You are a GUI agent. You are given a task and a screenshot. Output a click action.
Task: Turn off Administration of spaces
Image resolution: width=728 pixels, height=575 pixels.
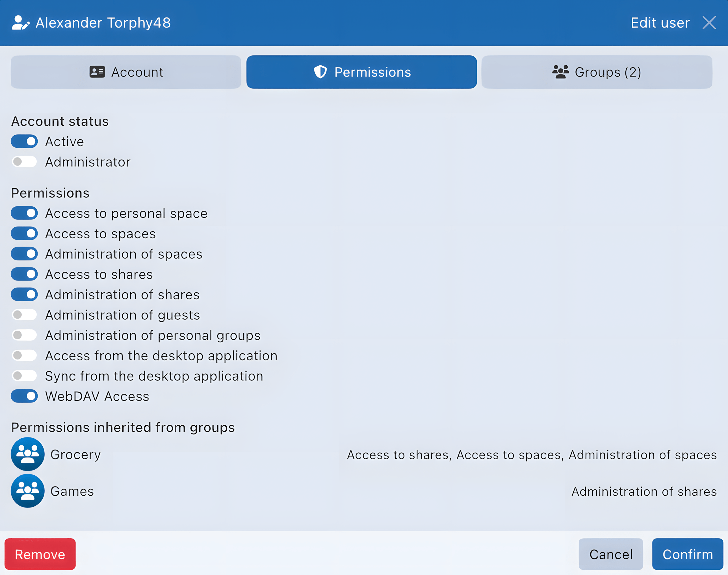point(24,254)
